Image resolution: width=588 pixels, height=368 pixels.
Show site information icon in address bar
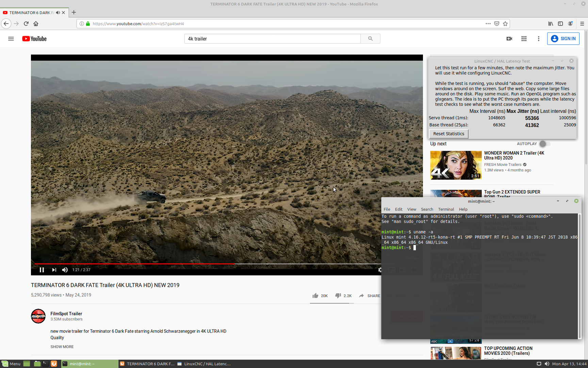point(82,24)
